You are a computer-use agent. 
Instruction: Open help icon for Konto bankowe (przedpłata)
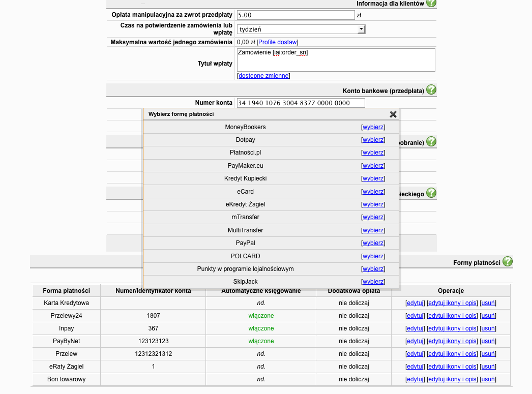tap(431, 90)
